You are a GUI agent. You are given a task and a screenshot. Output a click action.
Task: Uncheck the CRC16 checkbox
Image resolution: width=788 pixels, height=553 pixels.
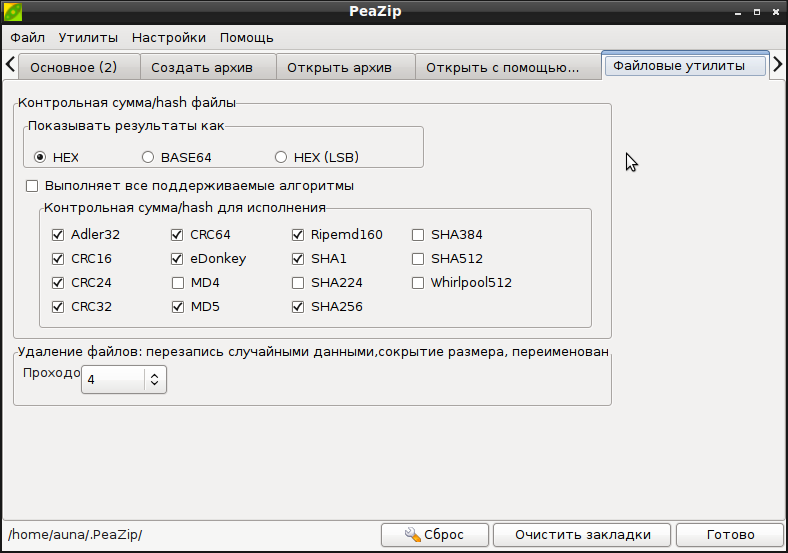(58, 259)
